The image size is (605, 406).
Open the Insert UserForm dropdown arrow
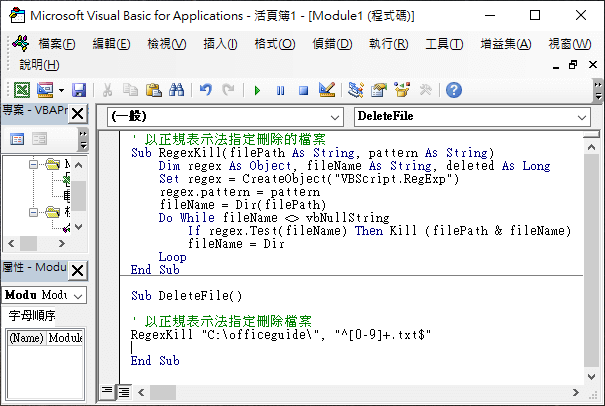point(61,91)
